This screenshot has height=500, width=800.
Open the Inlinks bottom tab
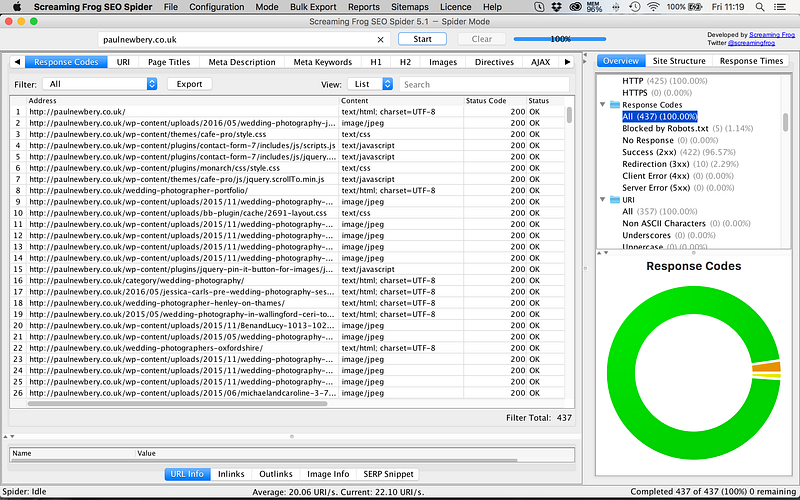click(231, 474)
